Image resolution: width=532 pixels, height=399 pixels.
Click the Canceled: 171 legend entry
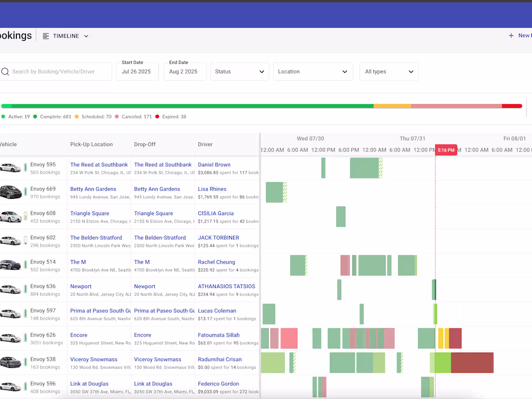133,117
